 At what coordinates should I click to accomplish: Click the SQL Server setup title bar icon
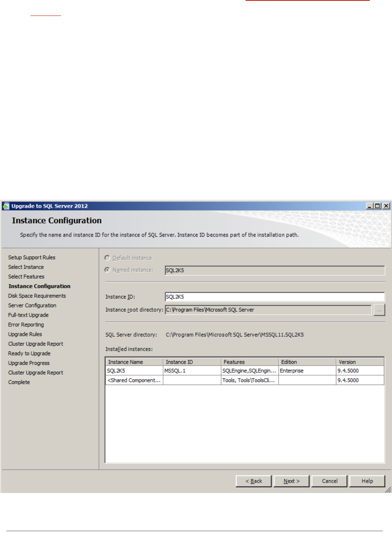tap(6, 206)
